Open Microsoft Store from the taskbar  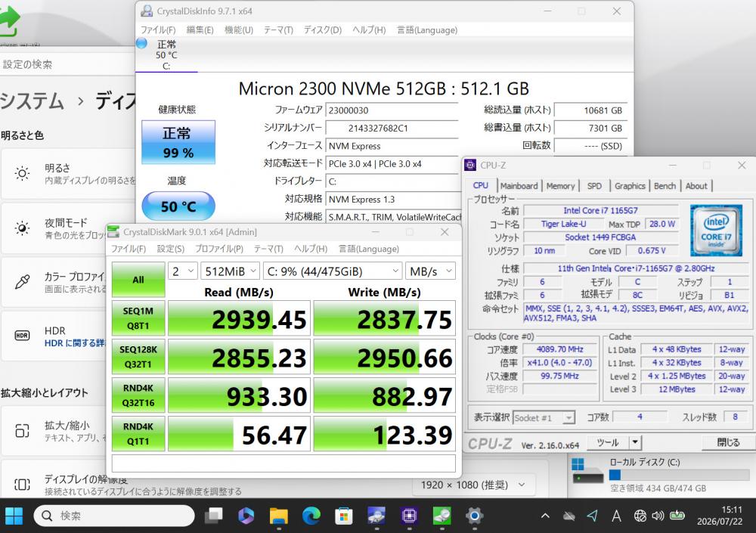(344, 516)
